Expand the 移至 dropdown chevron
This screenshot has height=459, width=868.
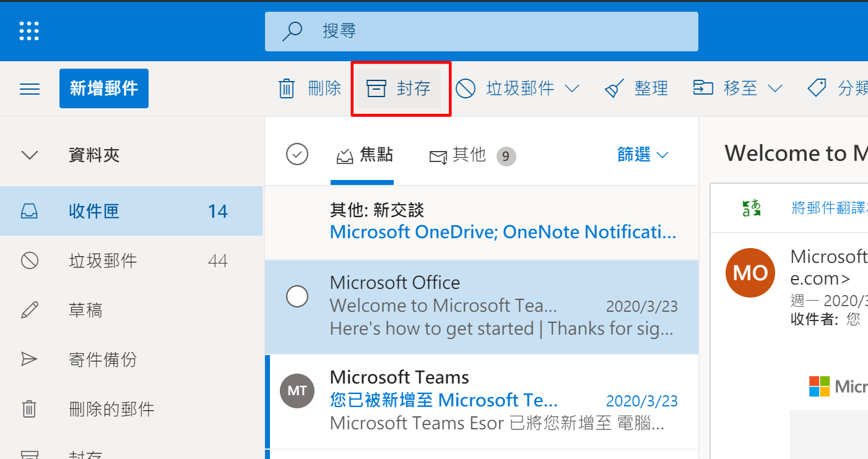click(x=775, y=88)
